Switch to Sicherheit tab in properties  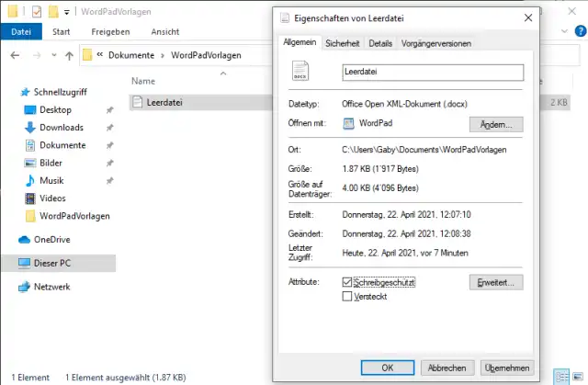343,43
